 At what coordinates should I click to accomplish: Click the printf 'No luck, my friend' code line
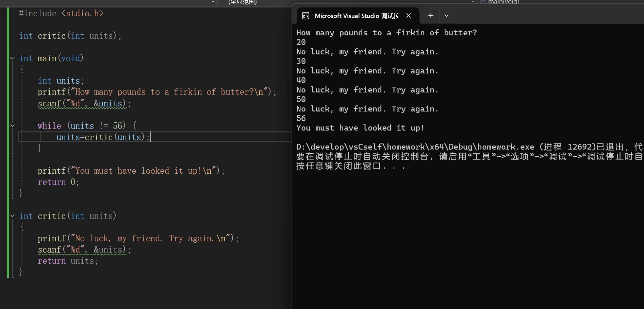(138, 238)
